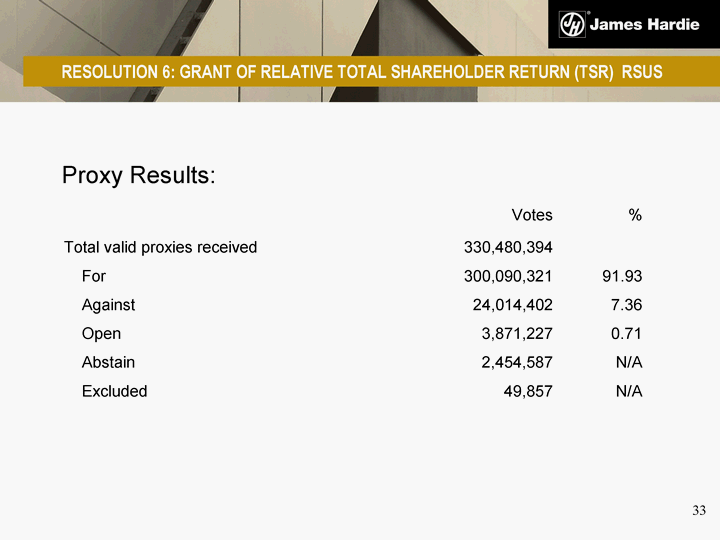Click the slide page number 33
The height and width of the screenshot is (540, 720).
pyautogui.click(x=699, y=511)
